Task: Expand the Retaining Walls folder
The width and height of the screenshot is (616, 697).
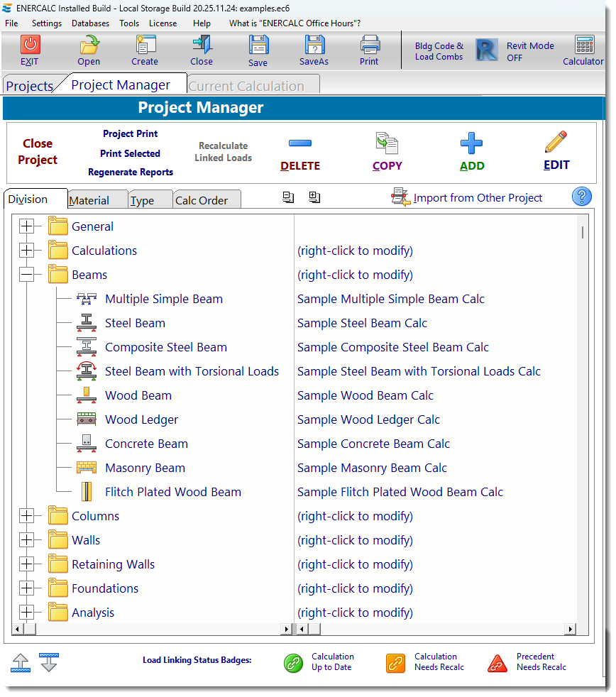Action: pos(27,564)
